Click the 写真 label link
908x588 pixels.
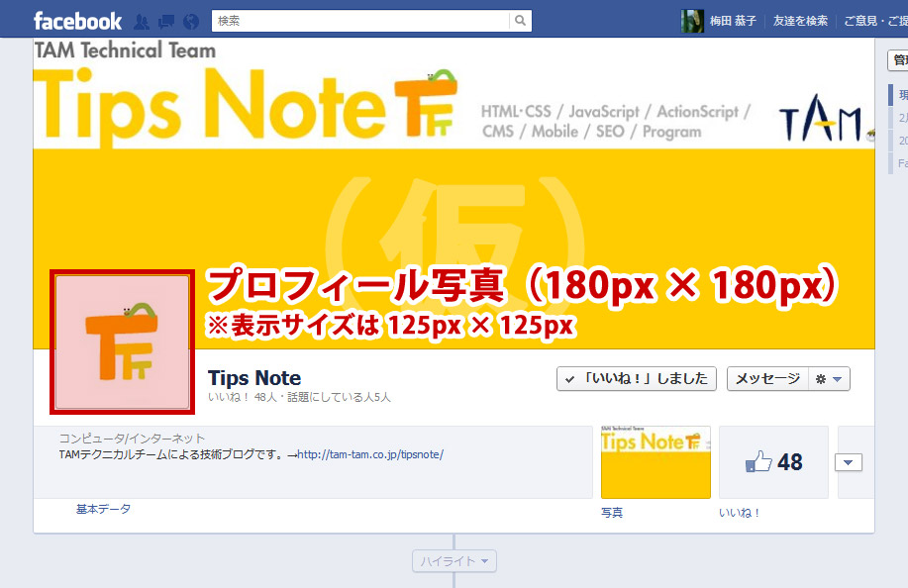(612, 513)
